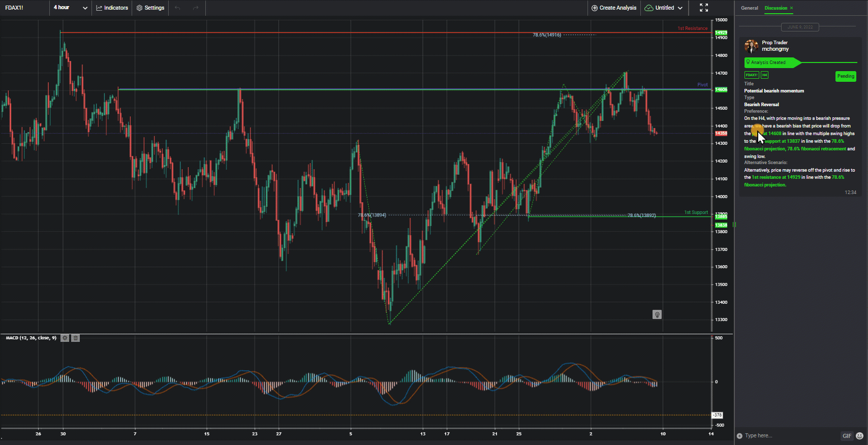The width and height of the screenshot is (868, 445).
Task: Click the lightbulb idea icon on chart
Action: (x=657, y=315)
